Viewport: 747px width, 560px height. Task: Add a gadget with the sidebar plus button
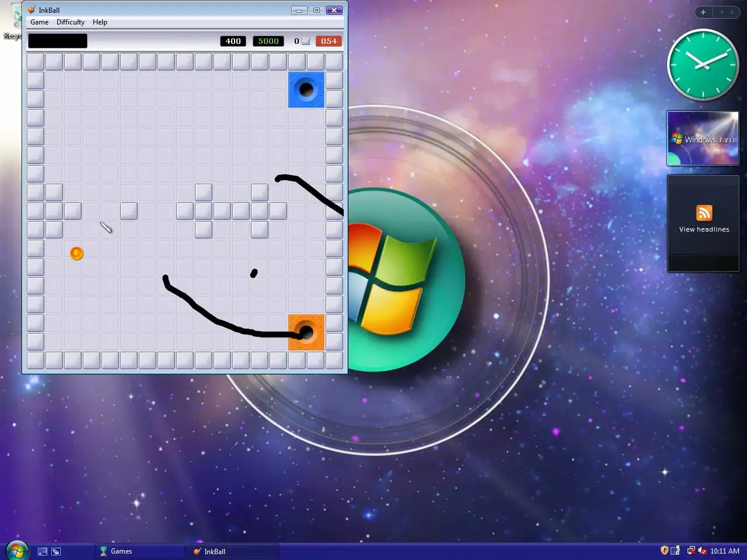click(703, 12)
